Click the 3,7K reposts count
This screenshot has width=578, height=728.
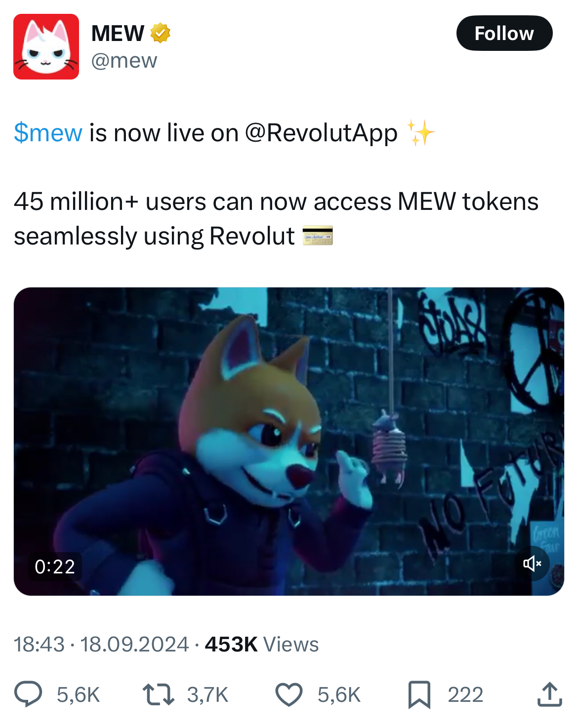pos(207,694)
